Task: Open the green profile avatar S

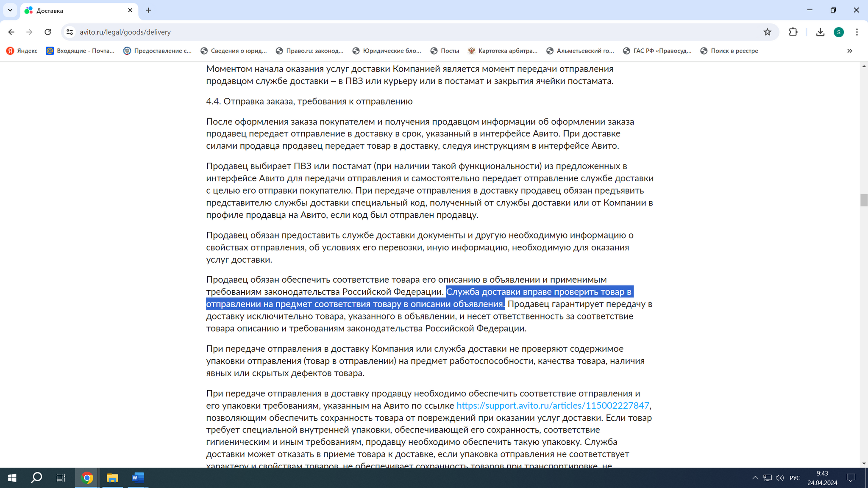Action: [838, 32]
